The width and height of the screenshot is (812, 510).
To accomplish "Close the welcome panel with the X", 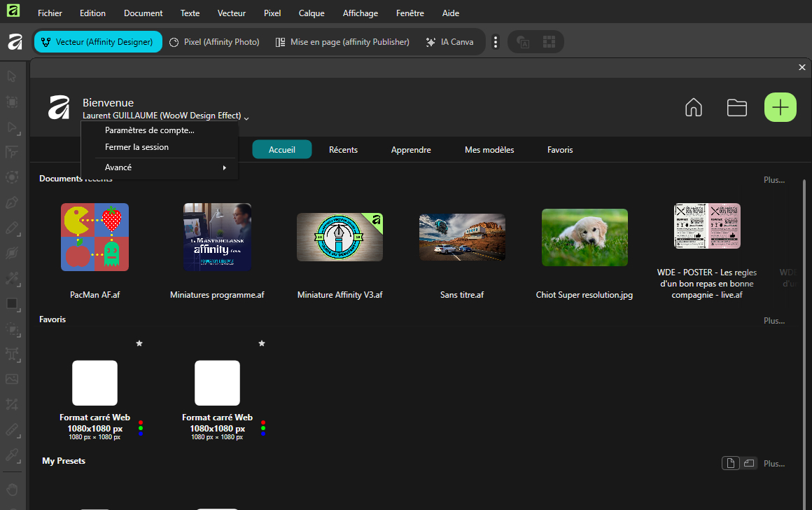I will (x=802, y=67).
